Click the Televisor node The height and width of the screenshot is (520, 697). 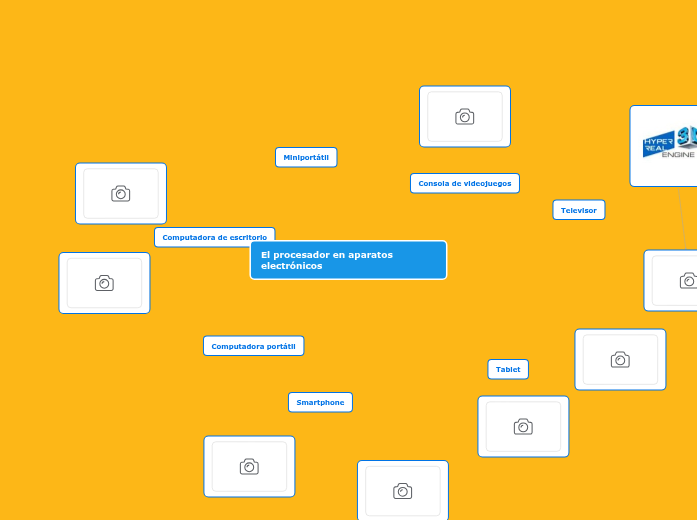tap(578, 210)
